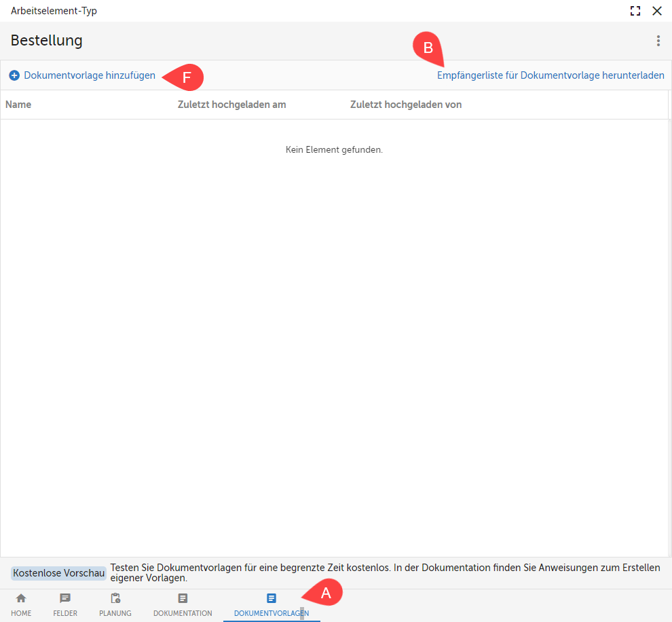672x622 pixels.
Task: Expand the dialog to full screen
Action: [635, 11]
